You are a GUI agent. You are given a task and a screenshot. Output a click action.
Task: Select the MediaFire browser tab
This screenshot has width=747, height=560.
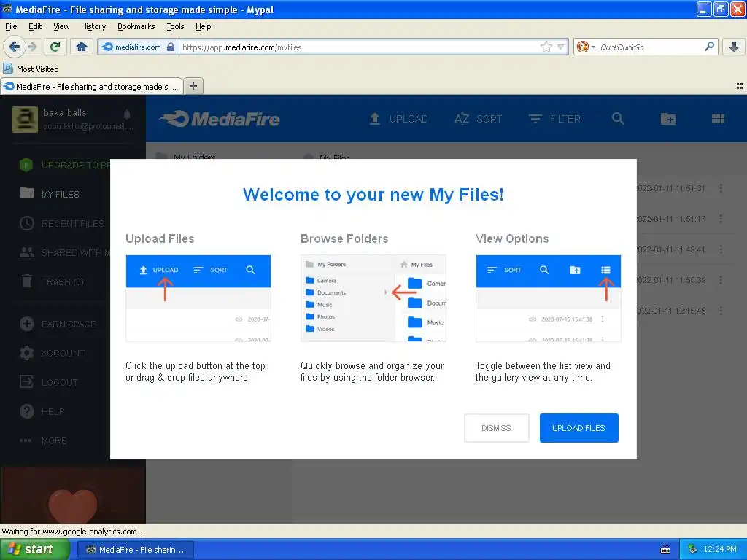(x=91, y=86)
